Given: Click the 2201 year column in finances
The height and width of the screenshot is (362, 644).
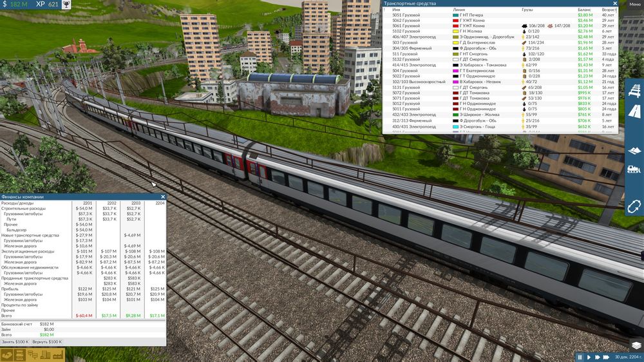Looking at the screenshot, I should [x=88, y=203].
